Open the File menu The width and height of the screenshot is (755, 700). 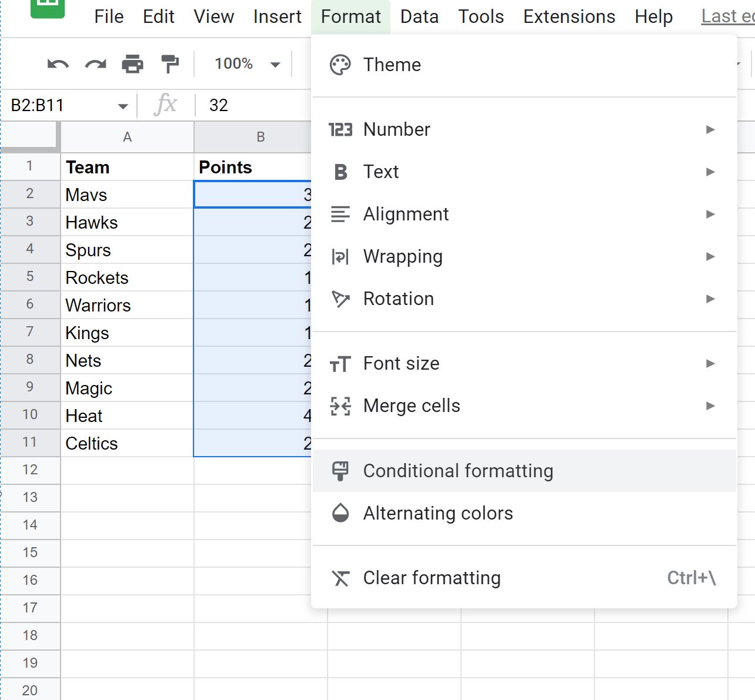[109, 16]
